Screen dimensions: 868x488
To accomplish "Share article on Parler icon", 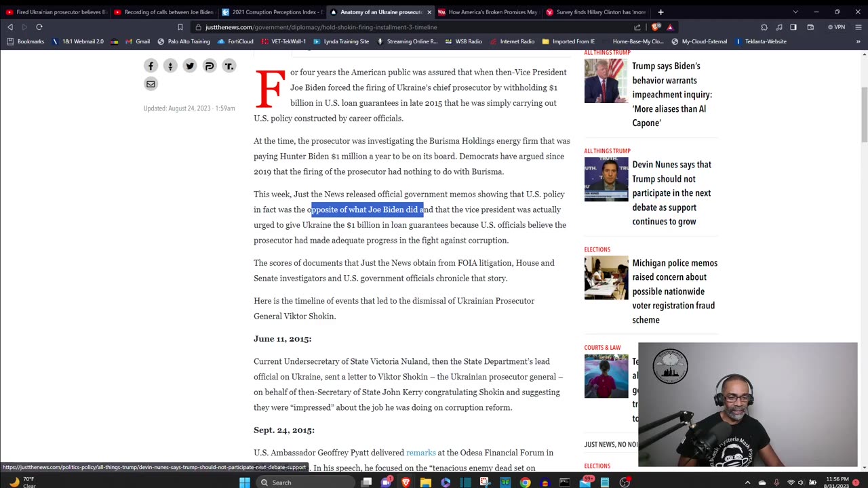I will (210, 66).
